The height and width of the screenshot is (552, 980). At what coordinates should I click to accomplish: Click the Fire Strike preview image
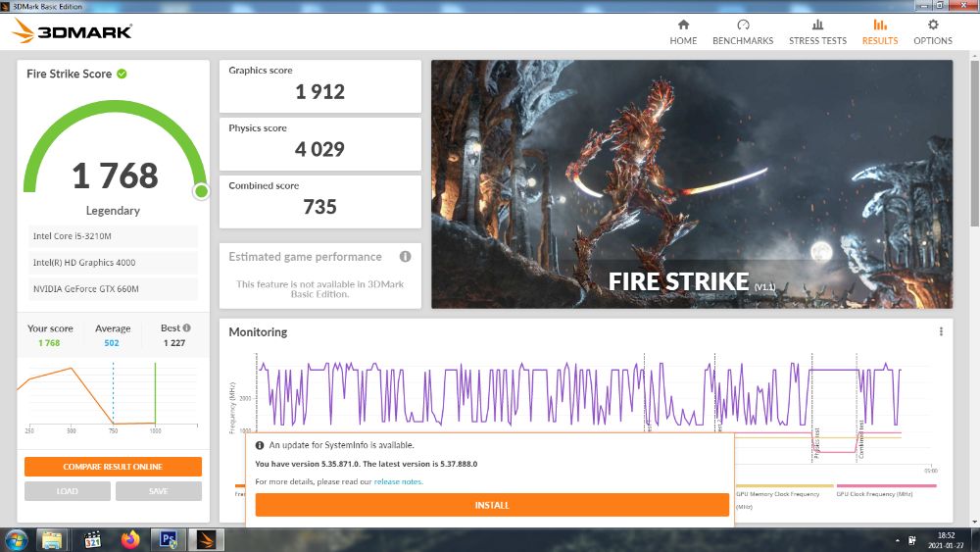[x=692, y=183]
